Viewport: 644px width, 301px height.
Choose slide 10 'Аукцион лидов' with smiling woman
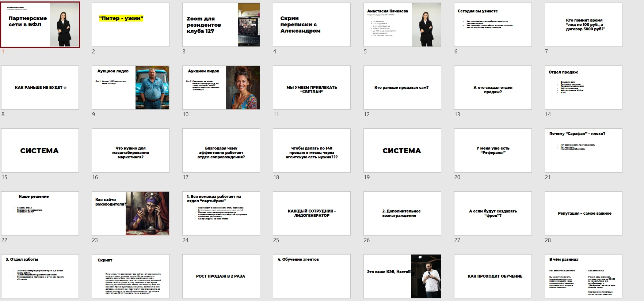pos(221,87)
